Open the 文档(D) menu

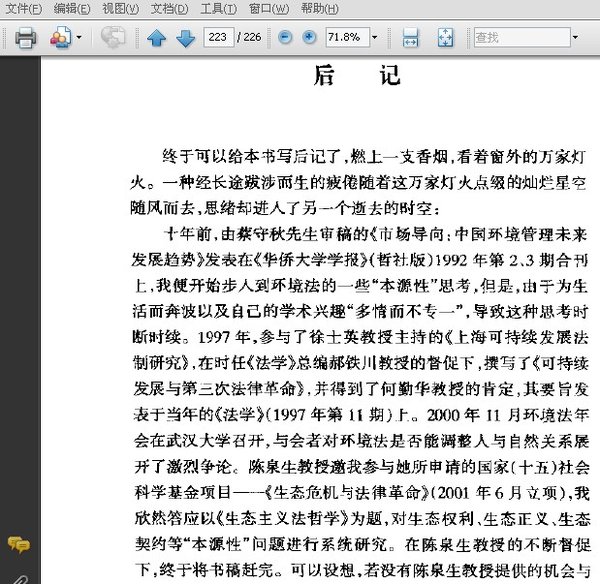click(x=170, y=8)
